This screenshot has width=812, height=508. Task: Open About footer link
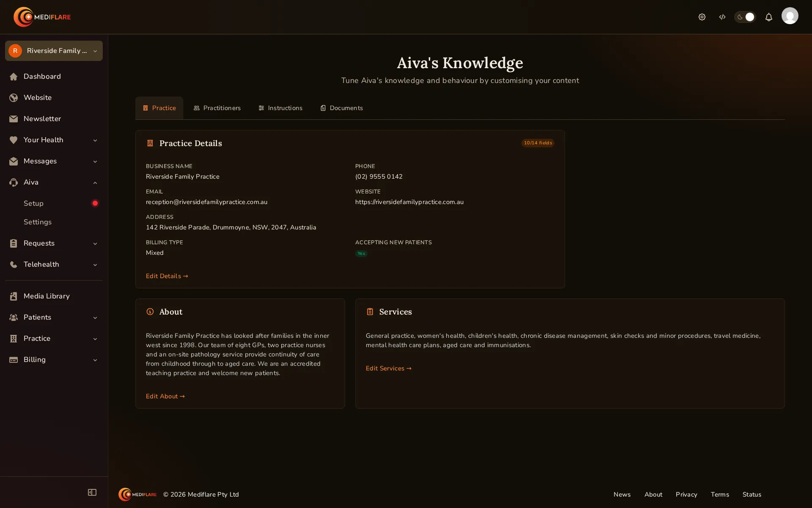[x=653, y=494]
